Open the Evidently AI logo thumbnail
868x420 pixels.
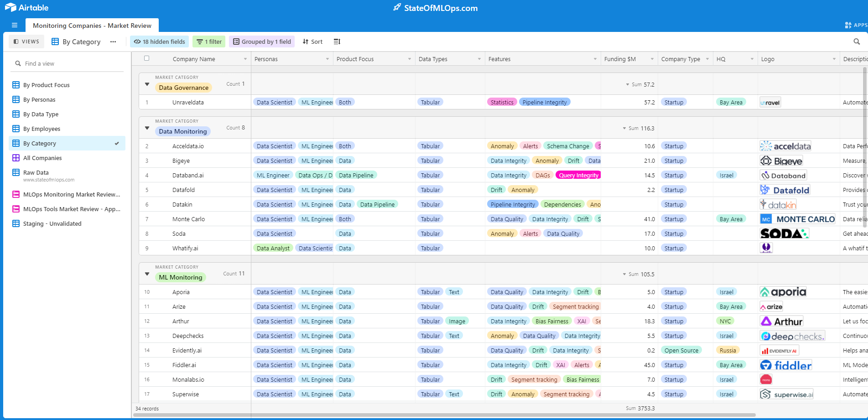tap(780, 350)
